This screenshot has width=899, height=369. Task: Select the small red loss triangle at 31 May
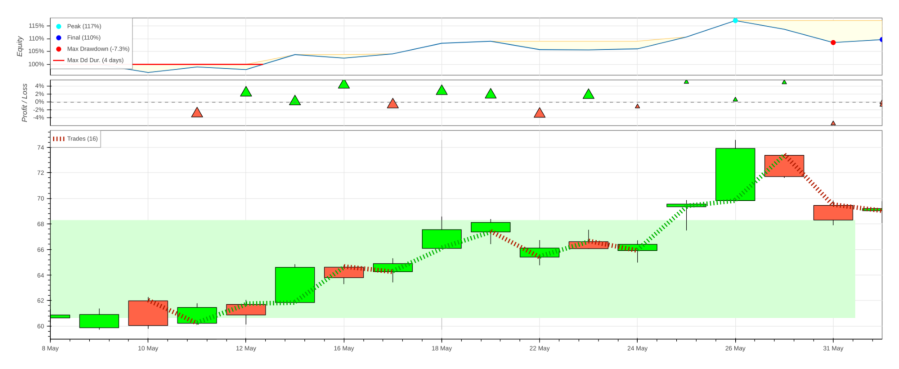[833, 123]
